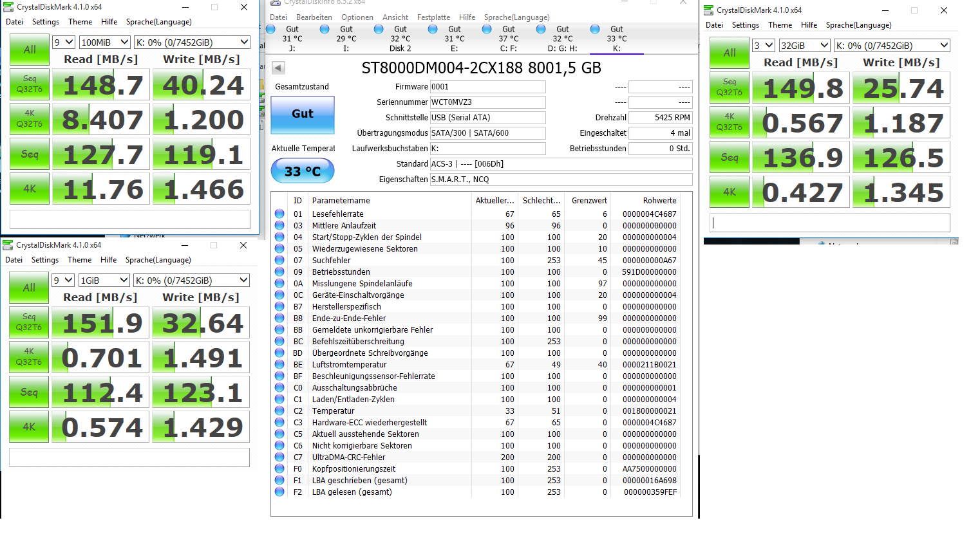Click Parametername column header
This screenshot has height=554, width=980.
pos(341,201)
